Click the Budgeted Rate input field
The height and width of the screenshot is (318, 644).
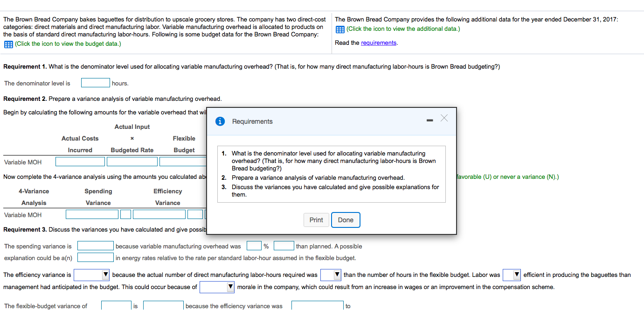[x=132, y=161]
